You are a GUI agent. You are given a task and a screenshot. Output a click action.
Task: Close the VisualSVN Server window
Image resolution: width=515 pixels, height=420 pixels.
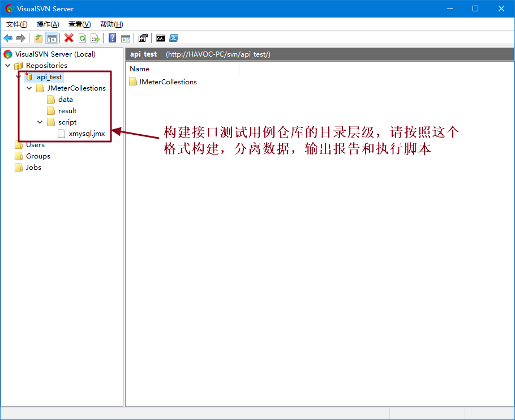[501, 8]
